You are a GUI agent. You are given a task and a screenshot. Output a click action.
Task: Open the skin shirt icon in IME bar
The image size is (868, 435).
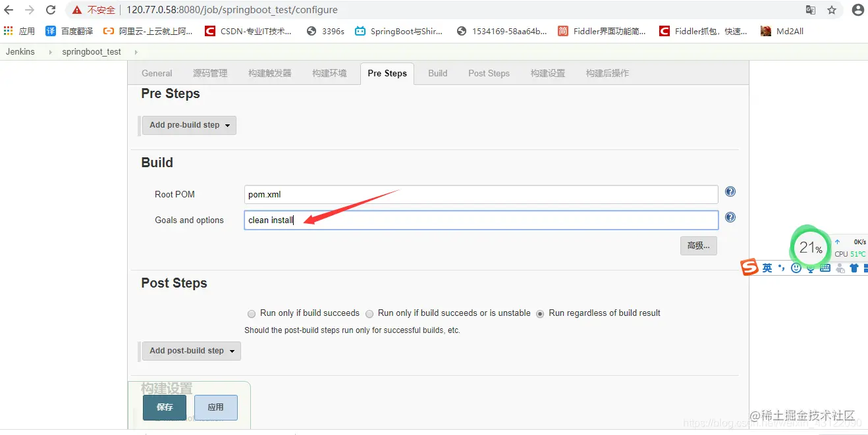(x=854, y=268)
